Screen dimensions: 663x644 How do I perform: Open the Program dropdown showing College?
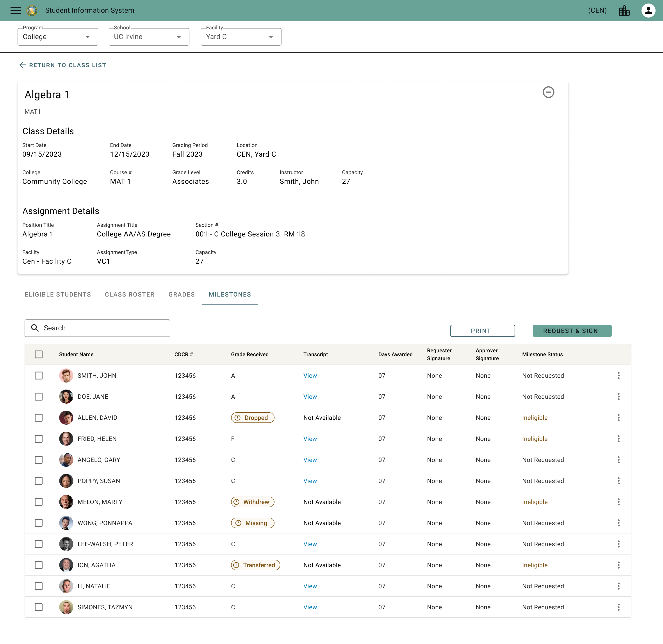pyautogui.click(x=58, y=37)
